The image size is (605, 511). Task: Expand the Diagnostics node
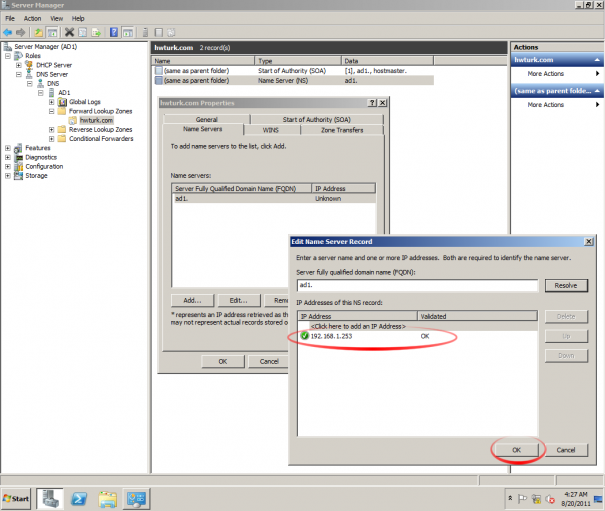pos(8,157)
